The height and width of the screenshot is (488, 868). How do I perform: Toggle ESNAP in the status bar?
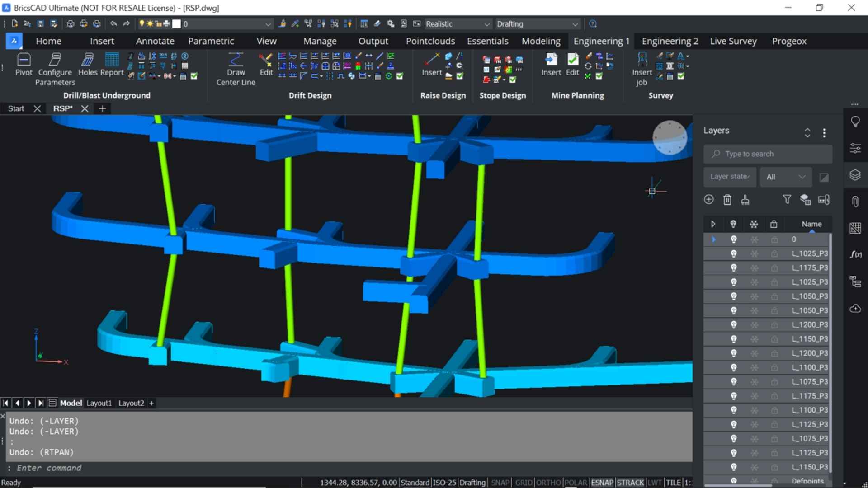coord(602,483)
